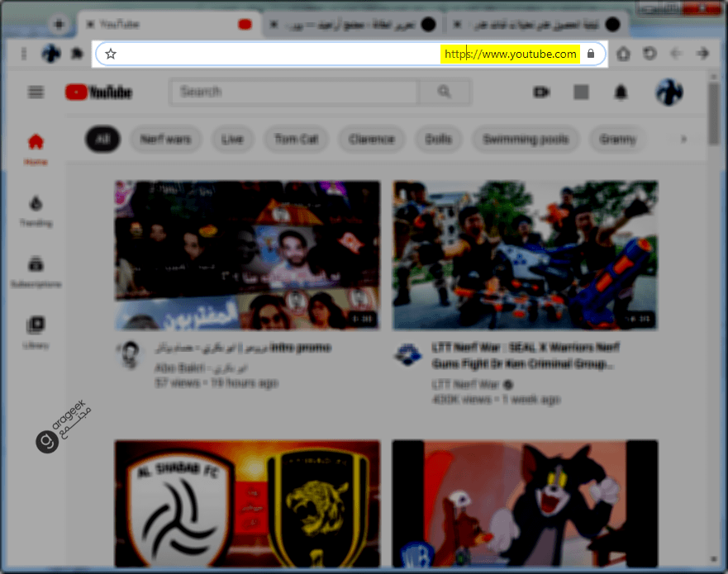Select the Tom Cat filter chip

coord(296,140)
